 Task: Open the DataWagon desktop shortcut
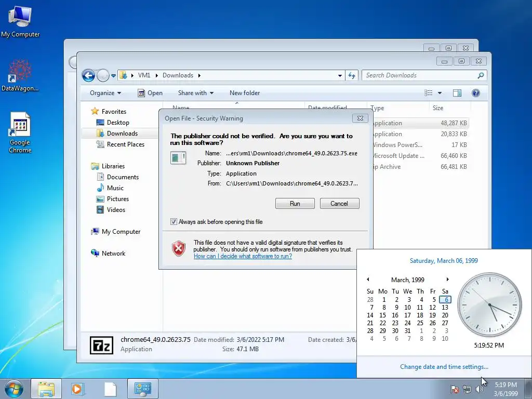pos(20,75)
